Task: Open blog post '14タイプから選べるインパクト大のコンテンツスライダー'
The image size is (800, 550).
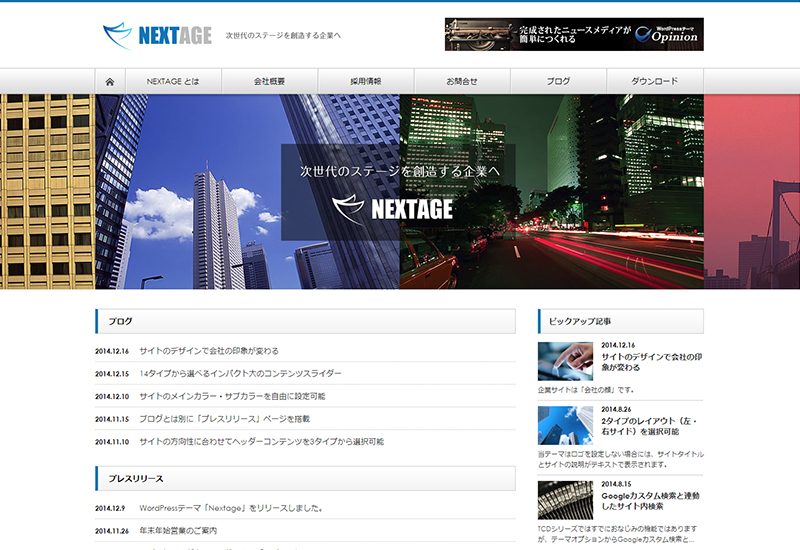Action: tap(240, 373)
